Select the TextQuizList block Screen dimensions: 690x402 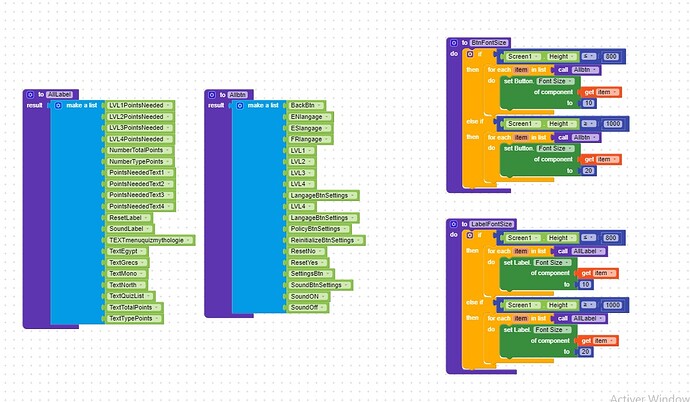[x=130, y=296]
